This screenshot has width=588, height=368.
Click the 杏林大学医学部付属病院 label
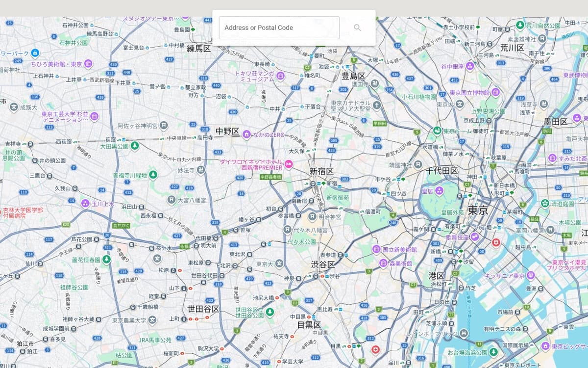click(x=23, y=212)
